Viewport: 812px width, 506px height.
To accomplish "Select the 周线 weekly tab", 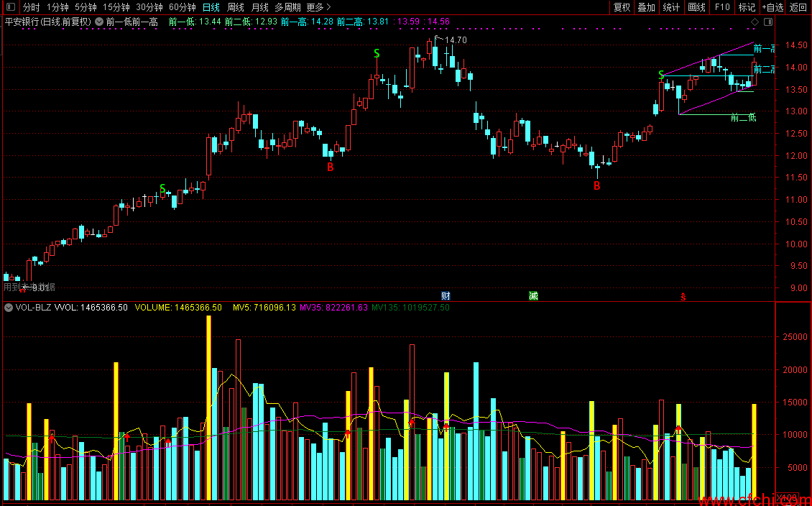I will [x=236, y=7].
